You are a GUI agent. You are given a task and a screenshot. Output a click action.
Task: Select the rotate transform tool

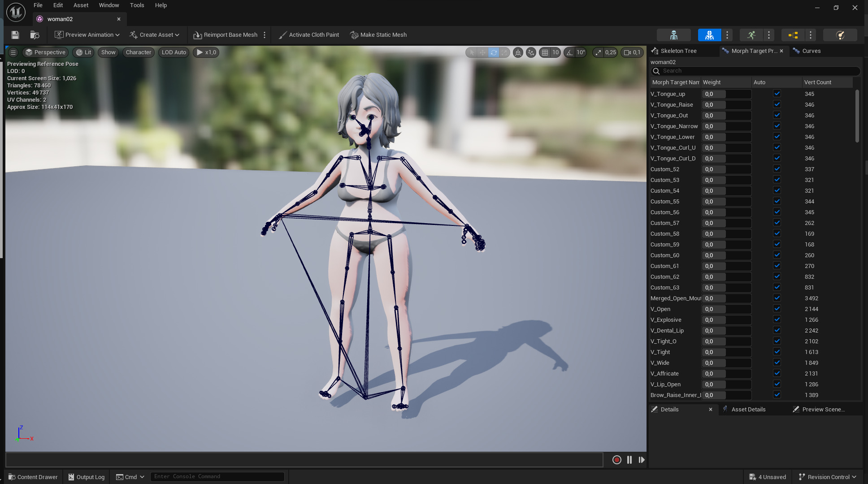(x=494, y=52)
